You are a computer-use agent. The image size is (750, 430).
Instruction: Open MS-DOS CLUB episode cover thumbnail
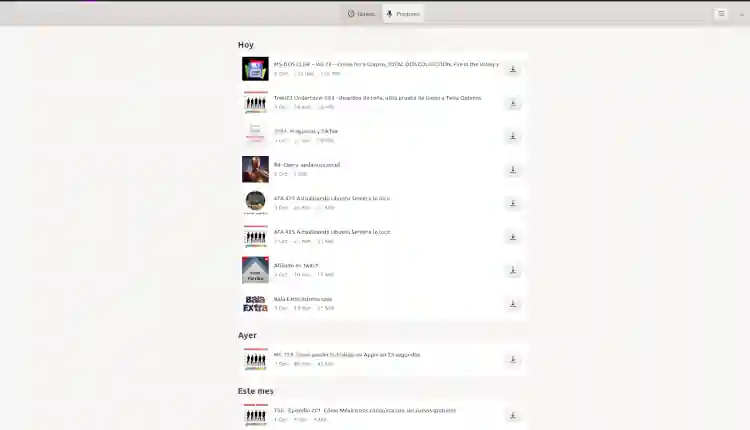pyautogui.click(x=255, y=69)
